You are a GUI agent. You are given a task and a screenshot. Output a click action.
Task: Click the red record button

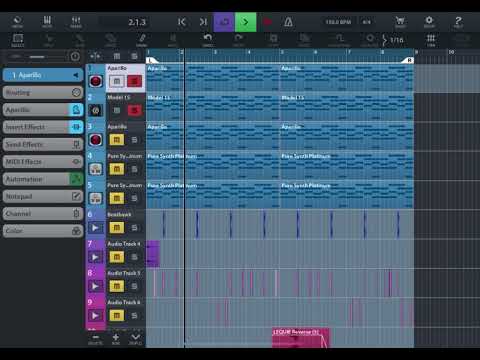[x=267, y=22]
